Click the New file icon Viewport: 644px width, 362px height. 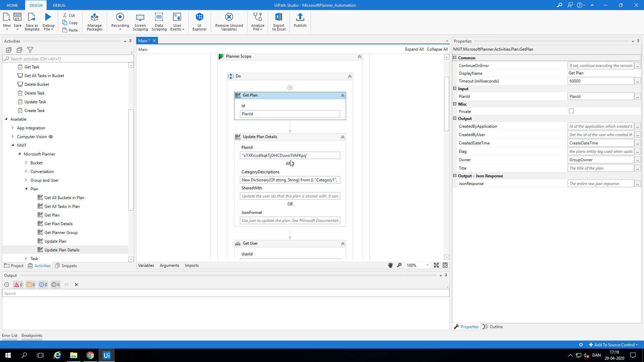[x=7, y=21]
